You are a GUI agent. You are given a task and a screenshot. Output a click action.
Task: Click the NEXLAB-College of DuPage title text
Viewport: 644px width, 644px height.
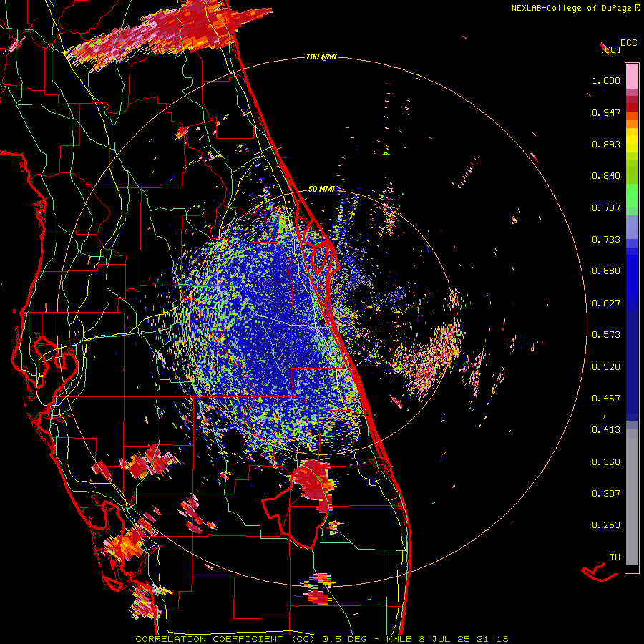[x=572, y=8]
